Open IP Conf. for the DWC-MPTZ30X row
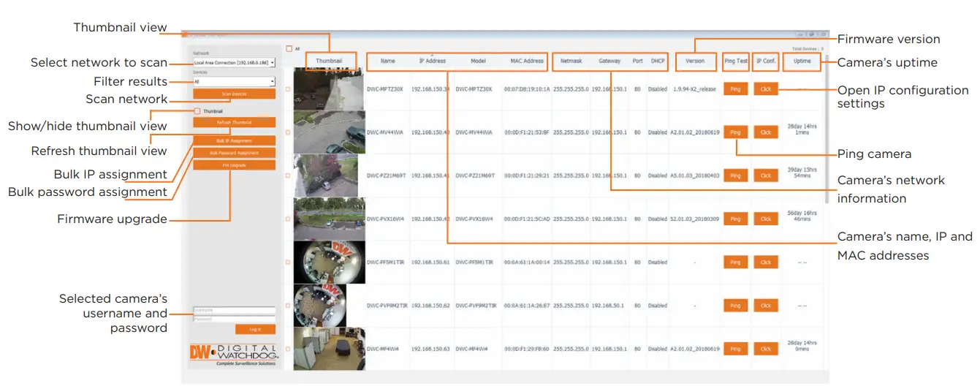 [x=765, y=89]
